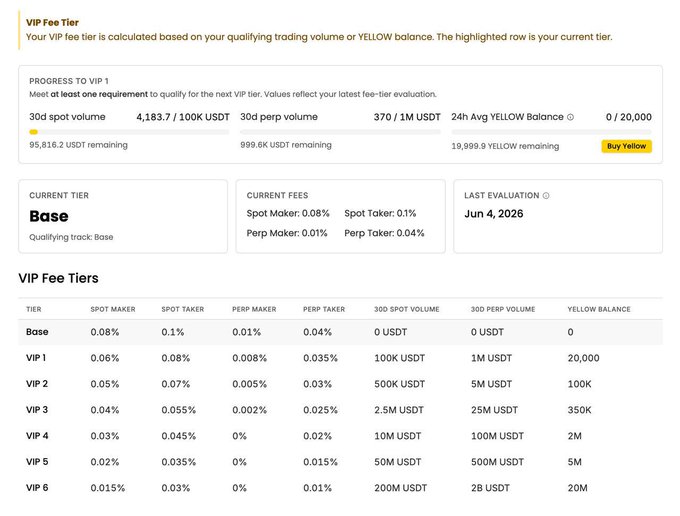Click VIP 1 perp maker fee 0.008%
Screen dimensions: 680x516
pyautogui.click(x=249, y=358)
